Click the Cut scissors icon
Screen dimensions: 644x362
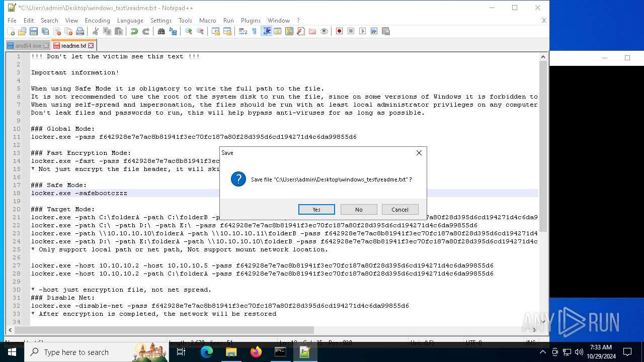click(95, 31)
